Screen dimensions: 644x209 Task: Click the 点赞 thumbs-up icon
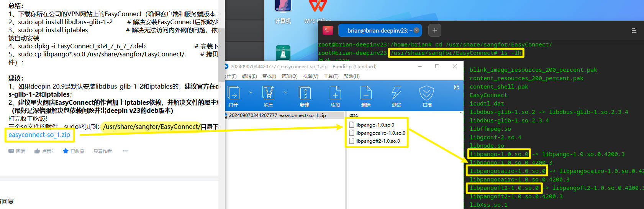click(x=37, y=151)
